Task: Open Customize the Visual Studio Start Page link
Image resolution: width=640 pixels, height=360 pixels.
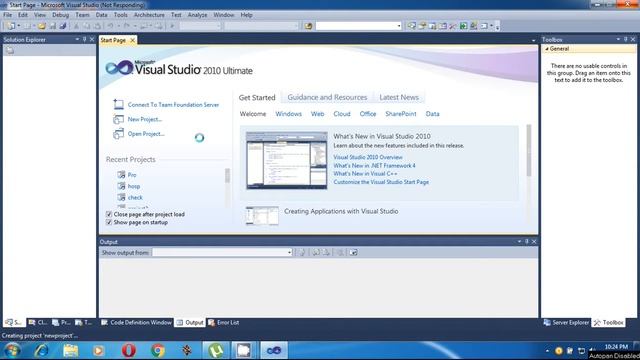Action: [381, 182]
